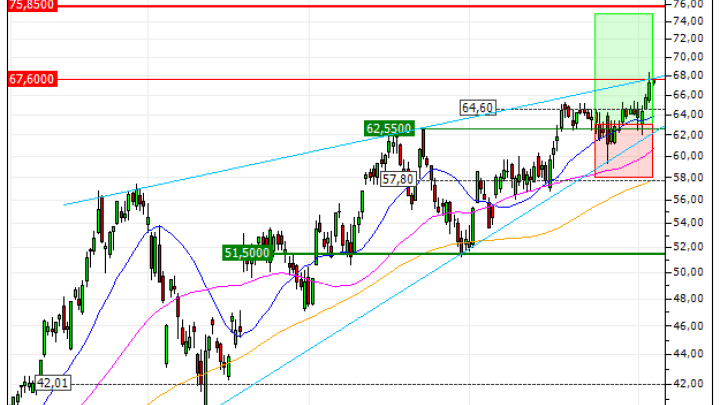Click the red stop-loss zone rectangle
This screenshot has width=720, height=405.
point(624,151)
